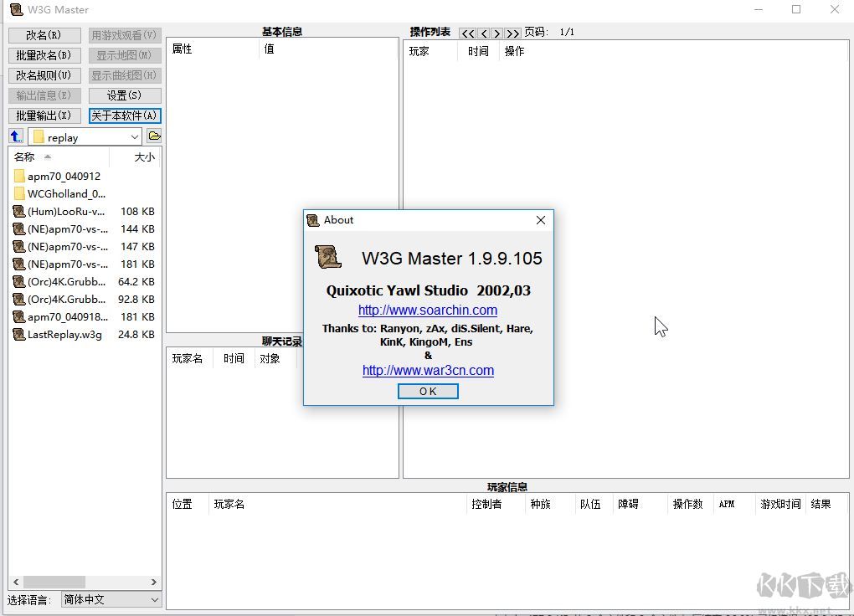Click the 障碍 column header

(640, 505)
